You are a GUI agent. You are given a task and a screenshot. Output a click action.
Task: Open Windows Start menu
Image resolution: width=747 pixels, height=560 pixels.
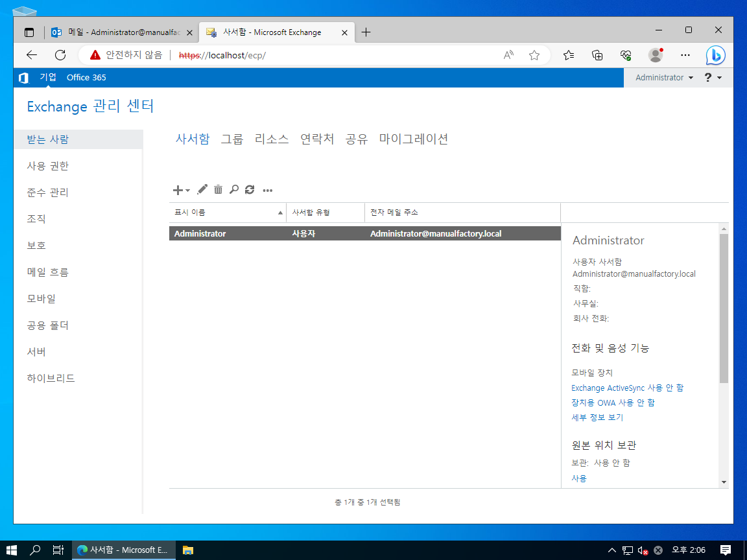[x=12, y=550]
